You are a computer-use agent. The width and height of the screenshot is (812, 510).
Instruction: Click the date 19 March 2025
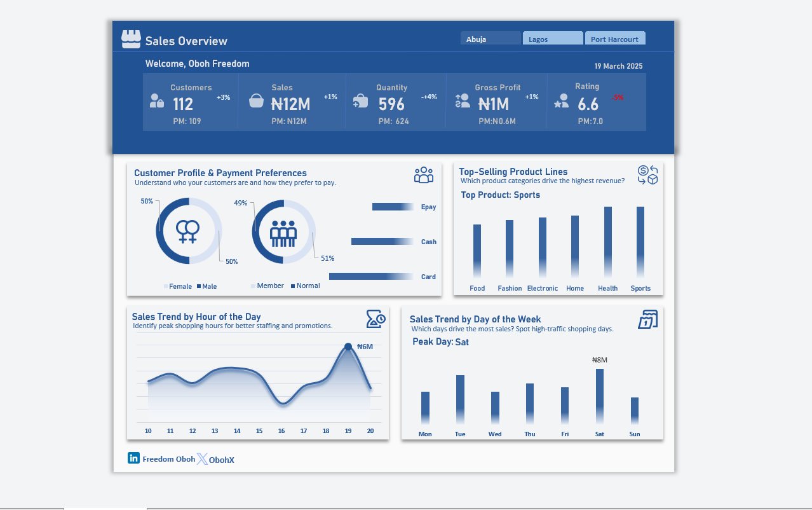(619, 66)
